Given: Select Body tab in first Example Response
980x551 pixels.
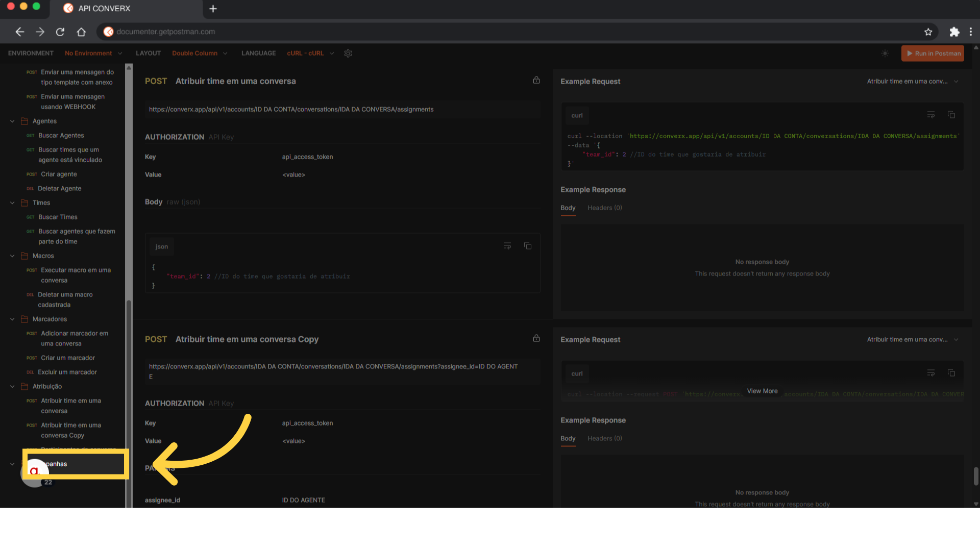Looking at the screenshot, I should click(x=568, y=208).
